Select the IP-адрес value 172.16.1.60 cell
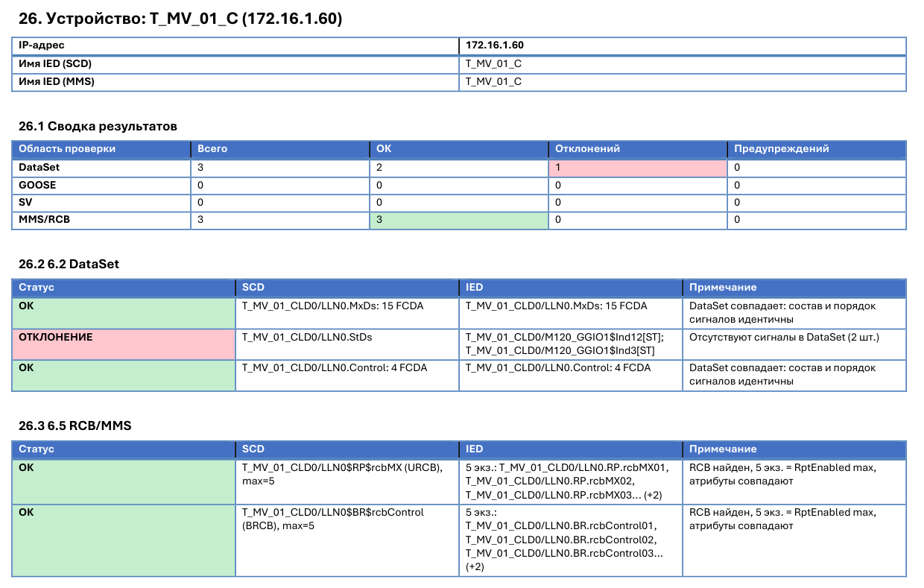 [683, 45]
